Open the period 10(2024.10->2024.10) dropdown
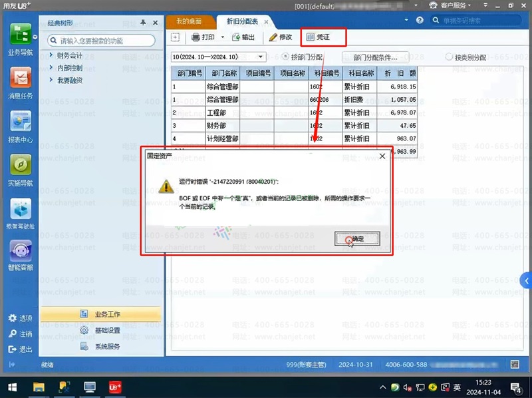 (x=260, y=57)
